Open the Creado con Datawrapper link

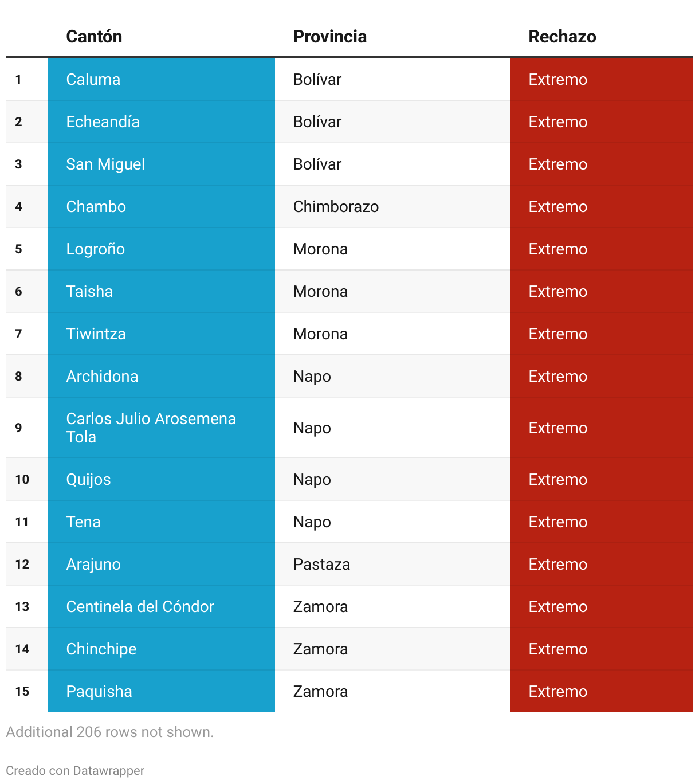[x=75, y=770]
